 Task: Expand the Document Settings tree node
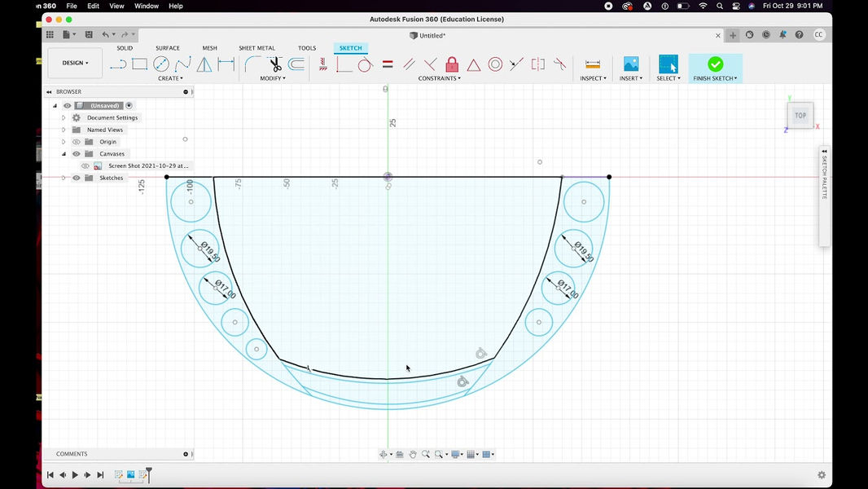64,118
